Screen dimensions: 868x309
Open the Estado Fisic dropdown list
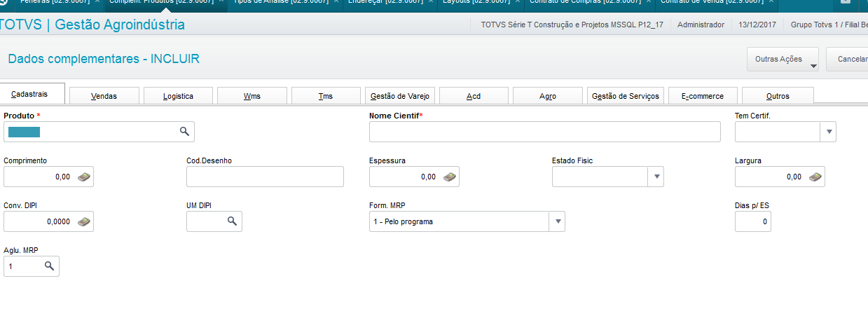[656, 177]
